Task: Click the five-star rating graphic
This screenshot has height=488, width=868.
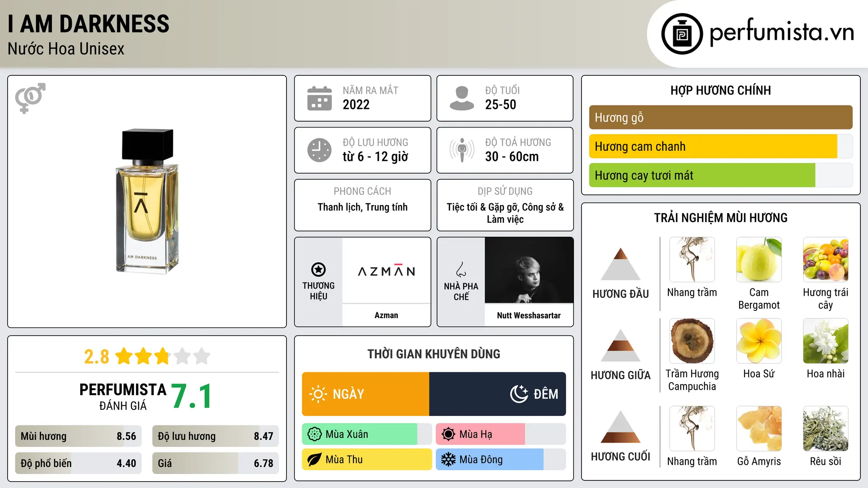Action: [162, 356]
